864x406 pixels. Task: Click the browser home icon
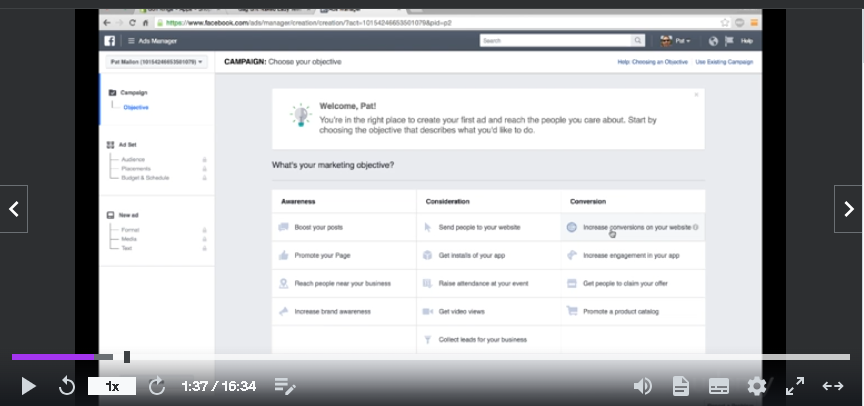click(145, 23)
